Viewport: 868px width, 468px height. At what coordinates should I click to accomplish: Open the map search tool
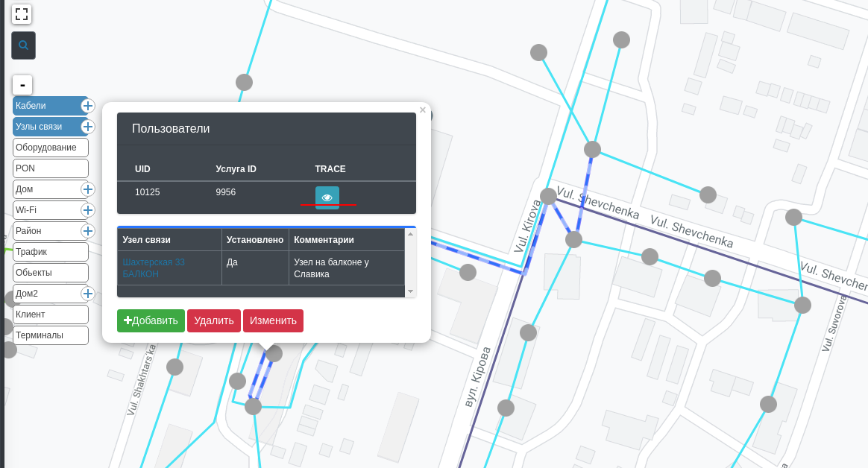click(x=23, y=45)
